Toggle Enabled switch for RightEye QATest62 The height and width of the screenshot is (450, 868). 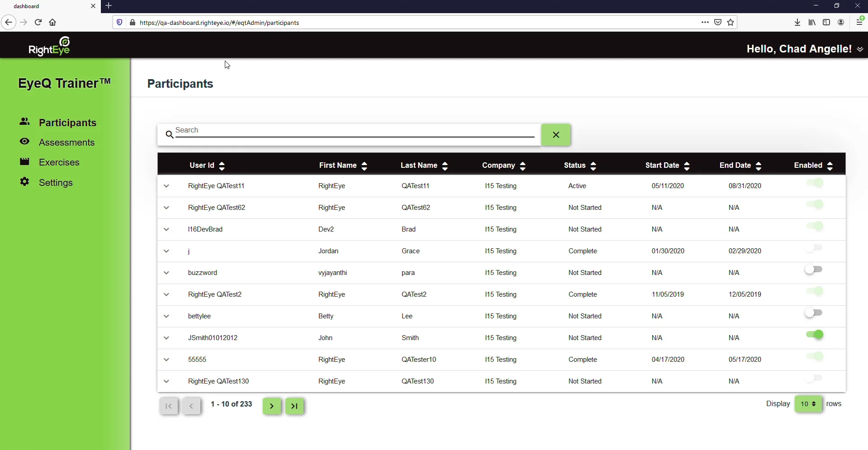815,205
